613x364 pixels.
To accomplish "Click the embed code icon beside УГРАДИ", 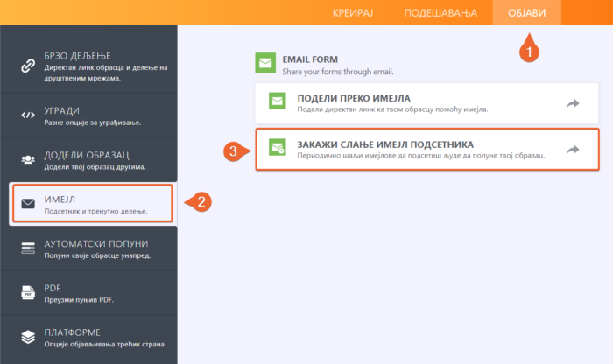I will tap(28, 115).
